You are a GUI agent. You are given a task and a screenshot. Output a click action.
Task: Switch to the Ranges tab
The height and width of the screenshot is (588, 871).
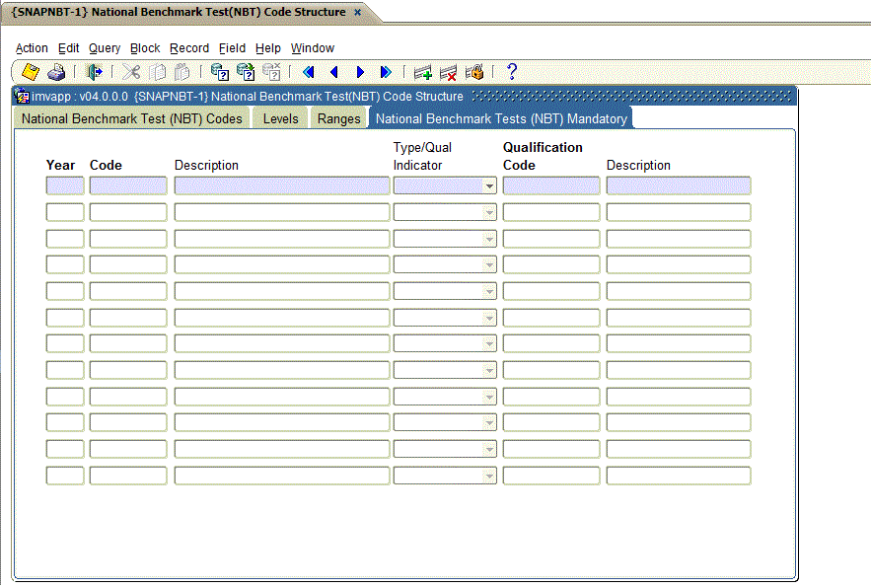[x=338, y=118]
